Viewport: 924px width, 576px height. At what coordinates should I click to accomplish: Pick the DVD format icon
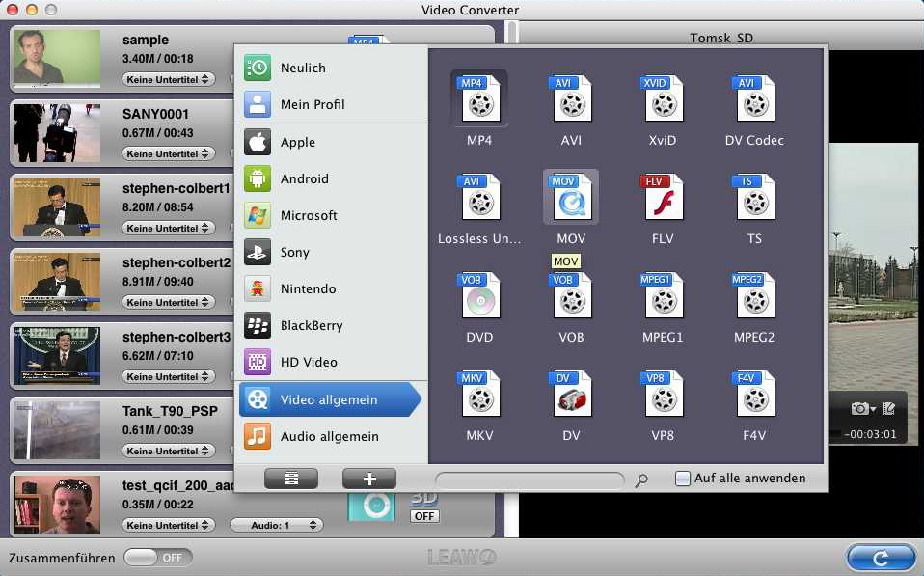pos(479,296)
